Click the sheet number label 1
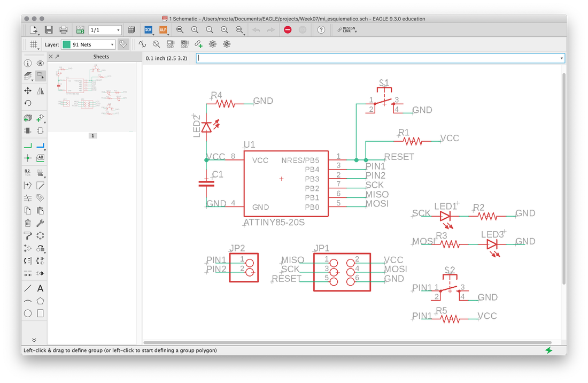588x383 pixels. 92,135
